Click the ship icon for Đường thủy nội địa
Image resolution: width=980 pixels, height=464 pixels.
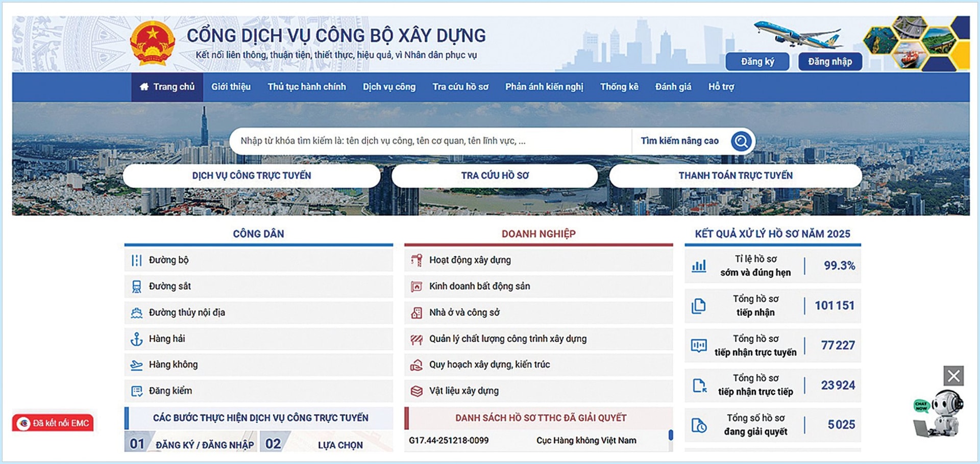[x=137, y=312]
